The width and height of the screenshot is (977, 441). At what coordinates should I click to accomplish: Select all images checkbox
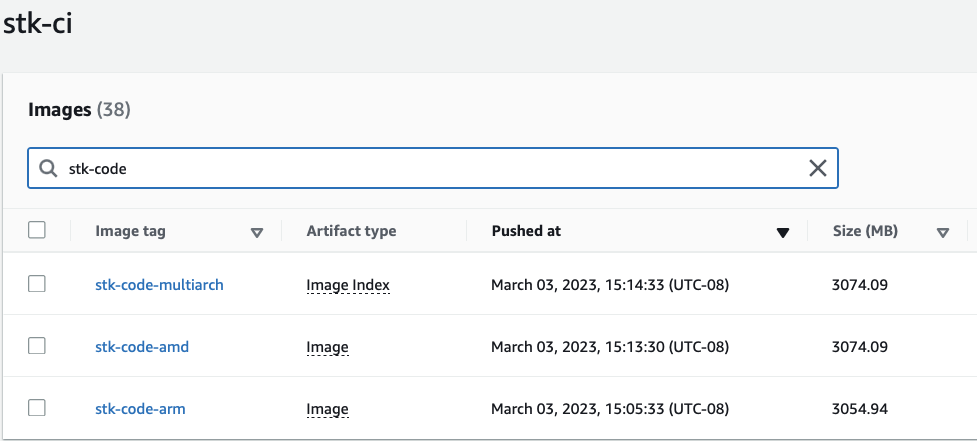37,230
